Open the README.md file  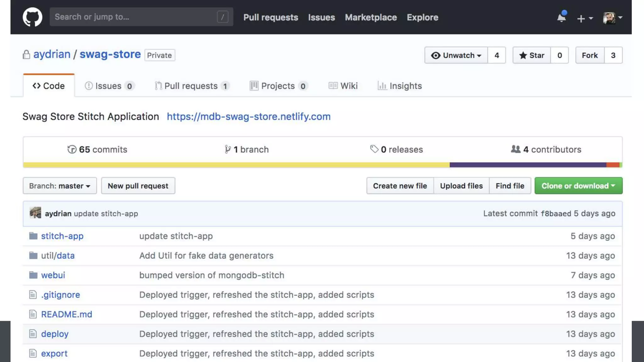[x=67, y=314]
